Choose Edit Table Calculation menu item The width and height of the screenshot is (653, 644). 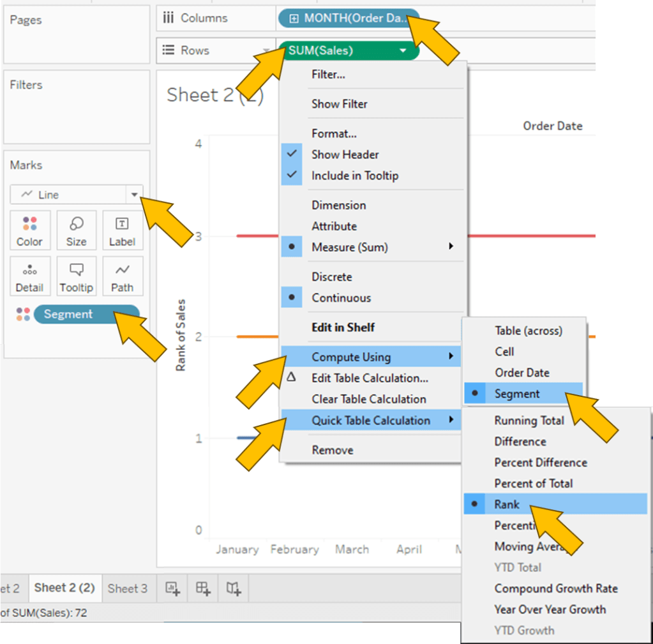click(370, 378)
